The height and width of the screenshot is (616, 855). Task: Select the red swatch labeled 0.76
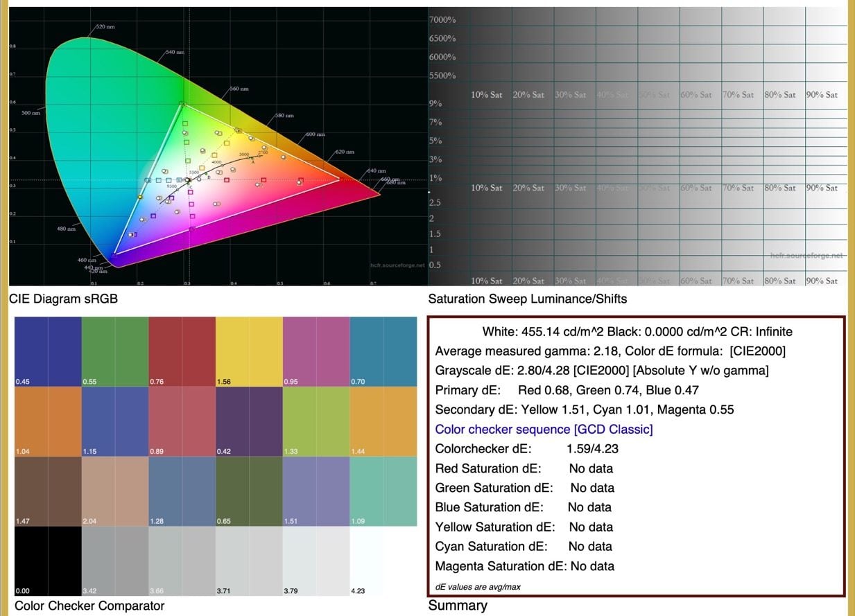coord(182,352)
